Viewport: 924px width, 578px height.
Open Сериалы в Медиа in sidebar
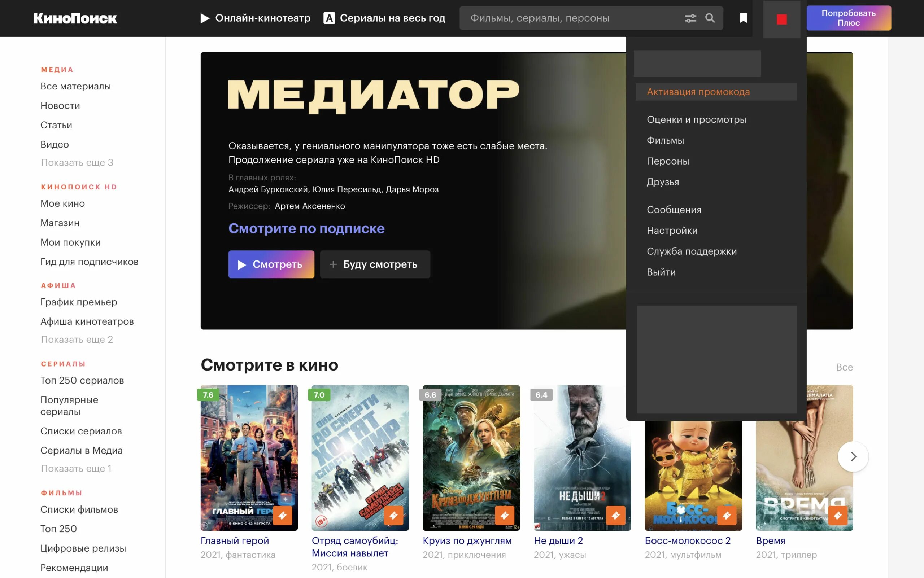[x=82, y=450]
